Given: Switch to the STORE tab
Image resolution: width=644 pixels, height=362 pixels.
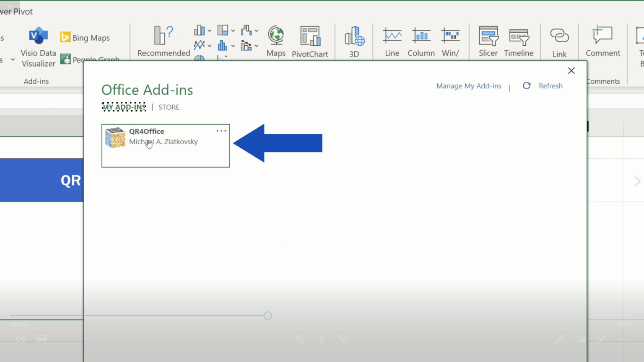Looking at the screenshot, I should point(169,107).
